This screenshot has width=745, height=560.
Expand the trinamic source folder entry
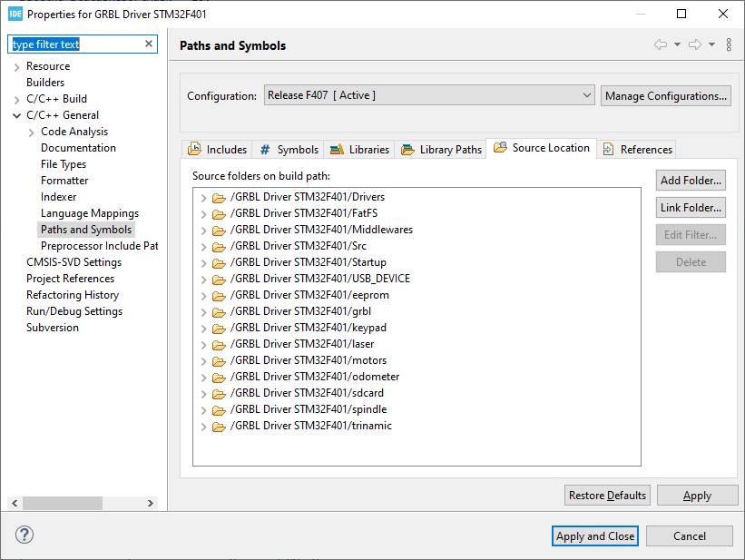203,427
